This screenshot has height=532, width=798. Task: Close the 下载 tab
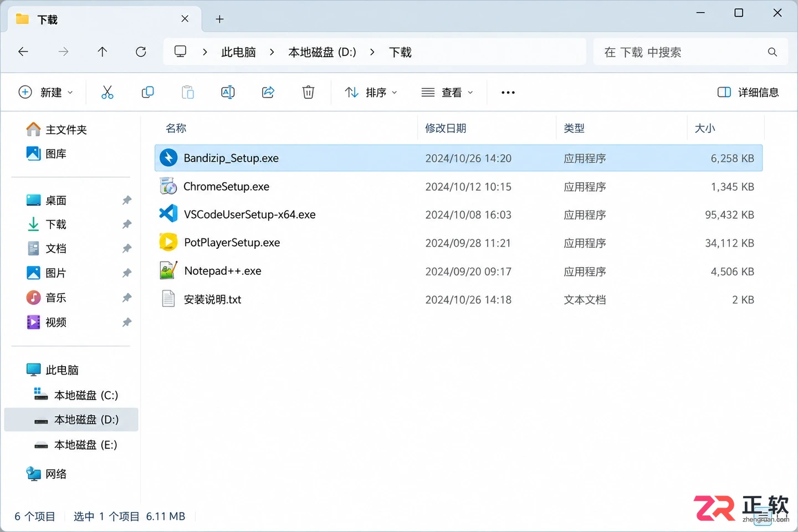pos(185,19)
